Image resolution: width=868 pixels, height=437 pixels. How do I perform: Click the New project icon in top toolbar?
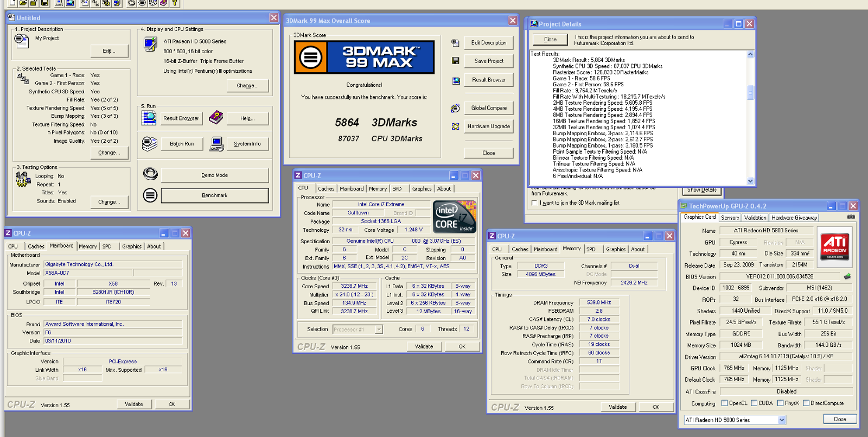pyautogui.click(x=12, y=3)
